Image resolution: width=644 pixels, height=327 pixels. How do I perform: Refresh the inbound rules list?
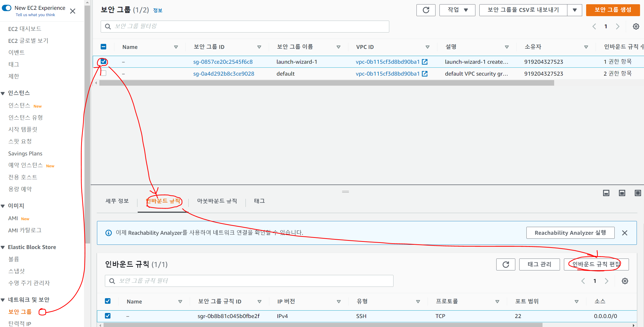click(506, 264)
